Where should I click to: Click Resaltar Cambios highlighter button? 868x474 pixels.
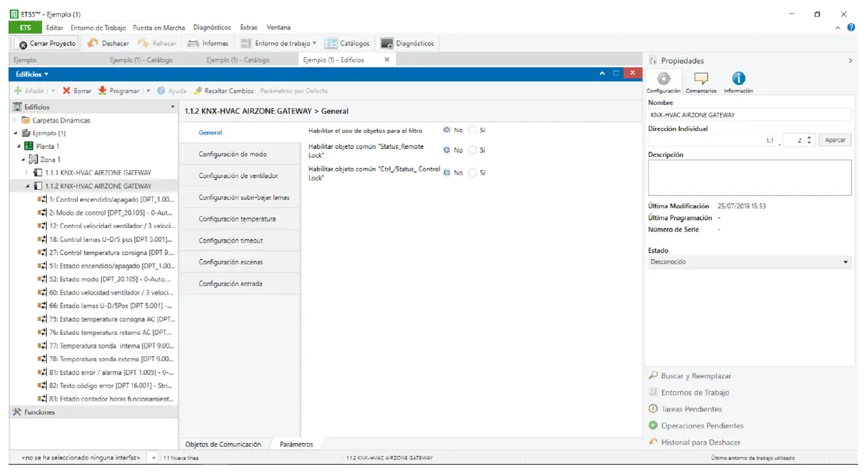coord(223,91)
